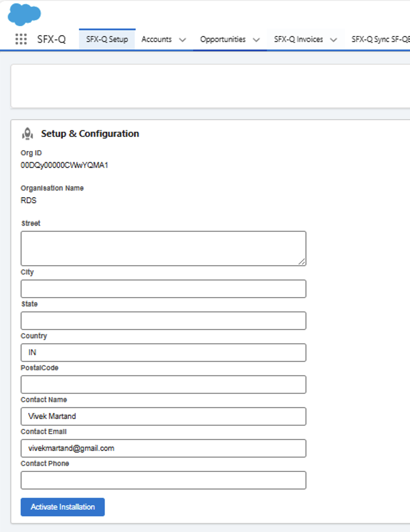This screenshot has width=410, height=532.
Task: Switch to the SFX-Q Setup tab
Action: (x=107, y=39)
